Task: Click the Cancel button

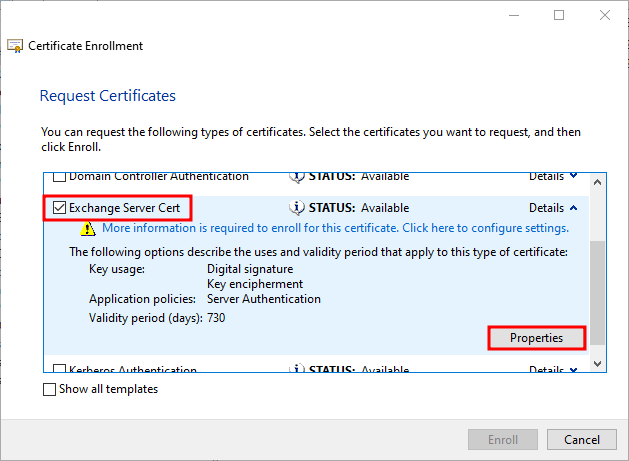Action: click(582, 439)
